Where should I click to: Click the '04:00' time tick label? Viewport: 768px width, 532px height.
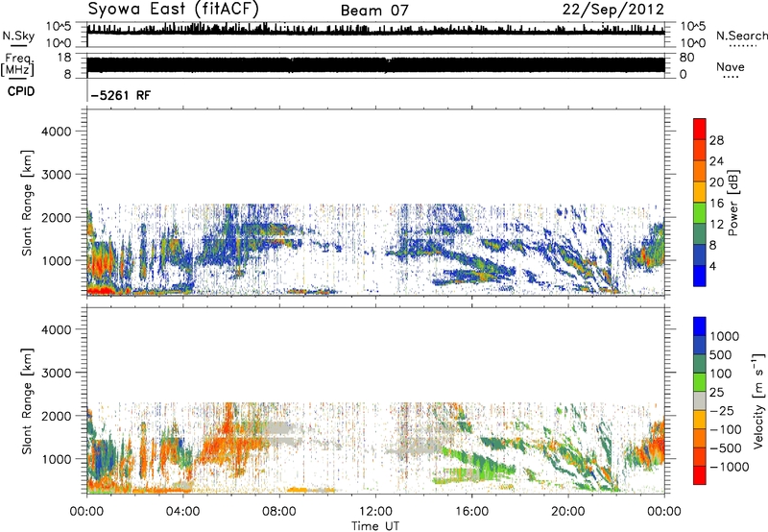[182, 512]
